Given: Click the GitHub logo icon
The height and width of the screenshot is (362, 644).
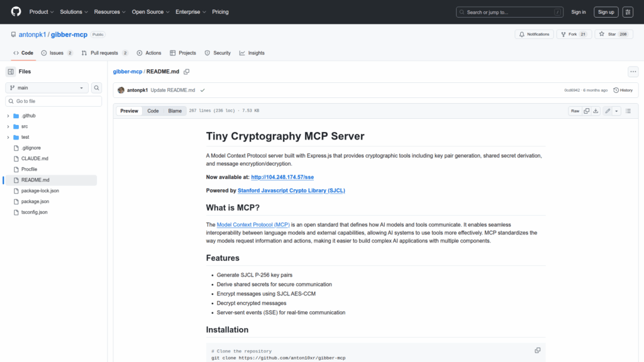Looking at the screenshot, I should [x=16, y=12].
